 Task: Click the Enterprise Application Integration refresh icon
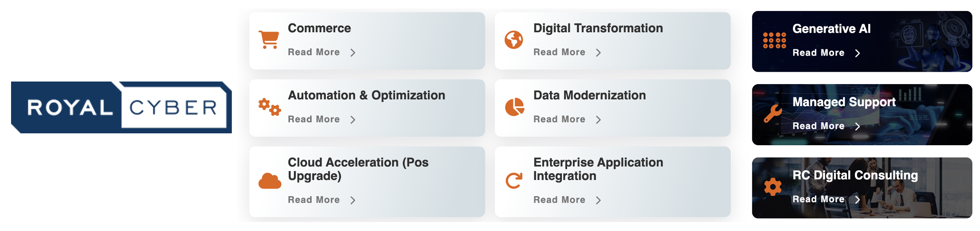pos(514,180)
